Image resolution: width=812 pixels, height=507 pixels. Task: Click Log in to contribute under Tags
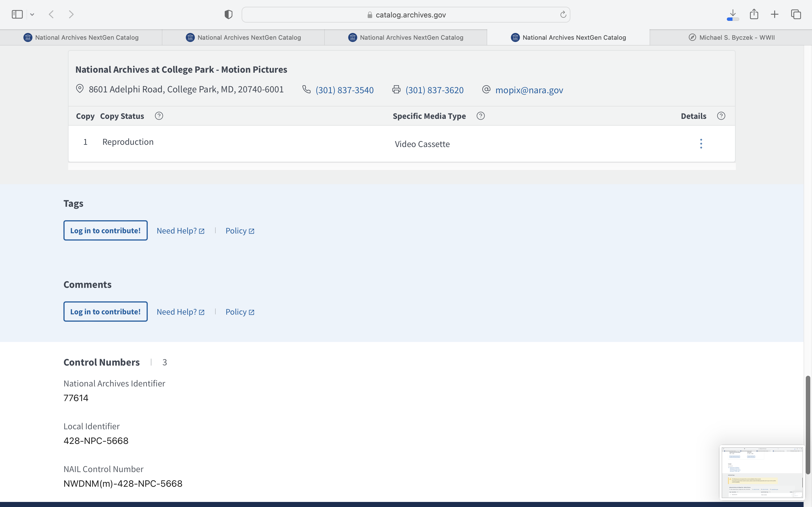tap(105, 231)
